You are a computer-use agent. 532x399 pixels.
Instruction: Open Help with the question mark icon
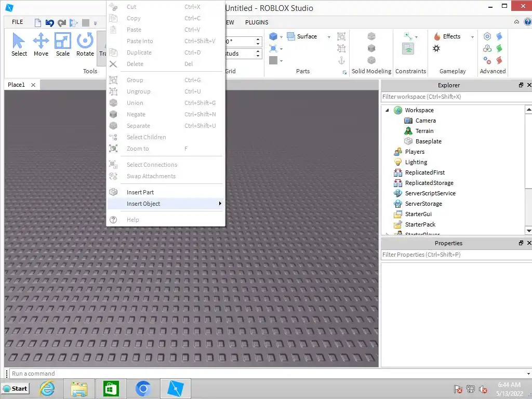click(x=528, y=22)
